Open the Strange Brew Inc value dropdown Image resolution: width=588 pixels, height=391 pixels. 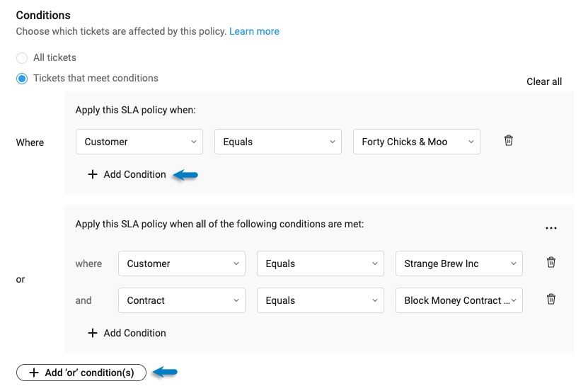459,263
